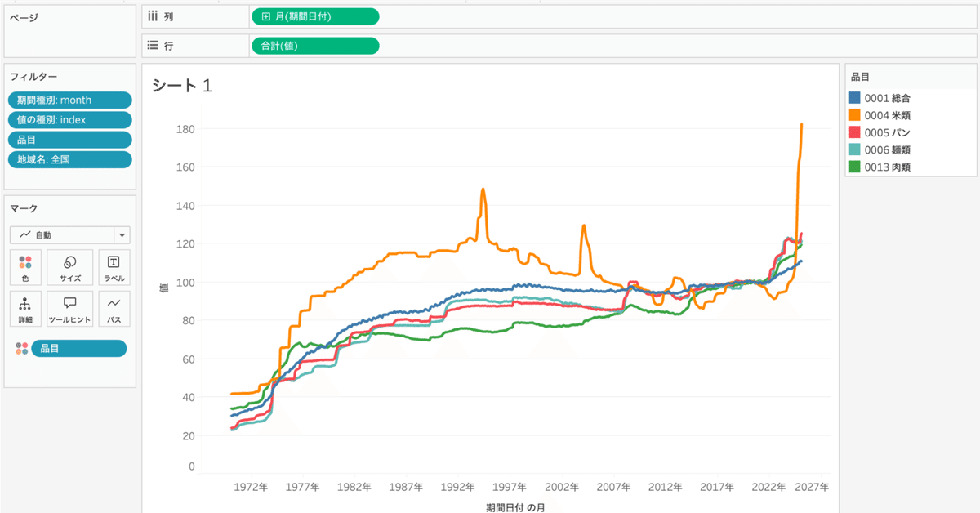Open the Path (パス) mark card
The width and height of the screenshot is (980, 513).
[114, 309]
